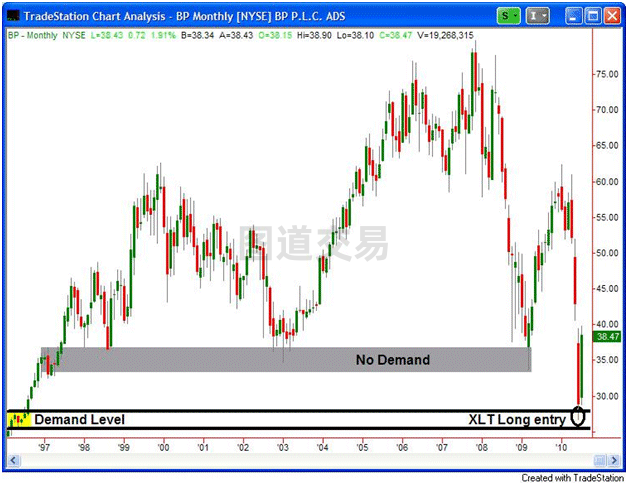Click the 50.00 price axis label
The image size is (628, 485).
pos(607,253)
